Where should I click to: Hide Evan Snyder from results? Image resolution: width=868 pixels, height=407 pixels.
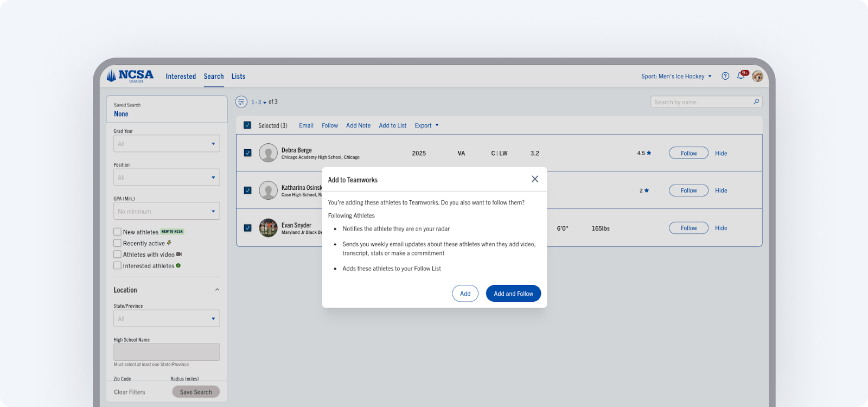pyautogui.click(x=721, y=228)
